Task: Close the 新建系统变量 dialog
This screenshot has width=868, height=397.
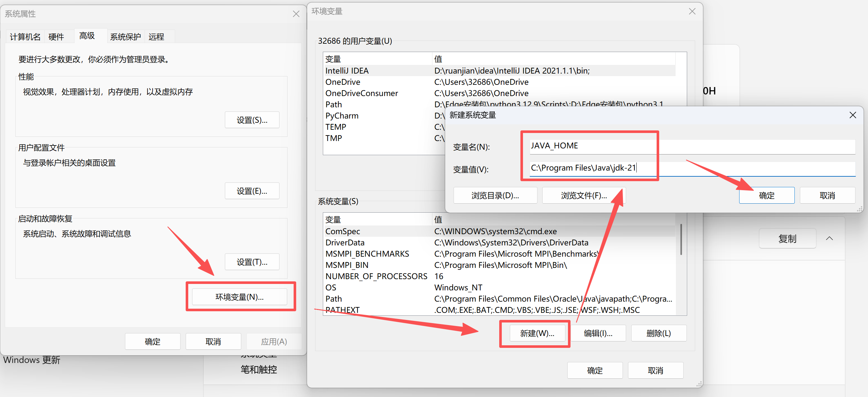Action: [x=853, y=115]
